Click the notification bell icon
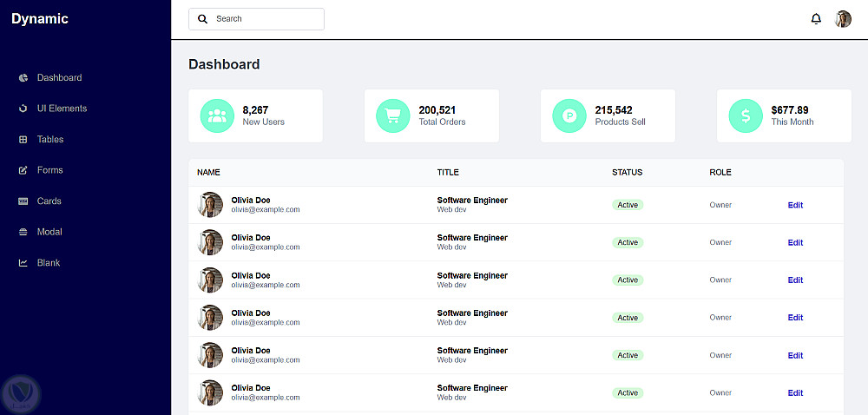Viewport: 868px width, 415px height. tap(816, 19)
